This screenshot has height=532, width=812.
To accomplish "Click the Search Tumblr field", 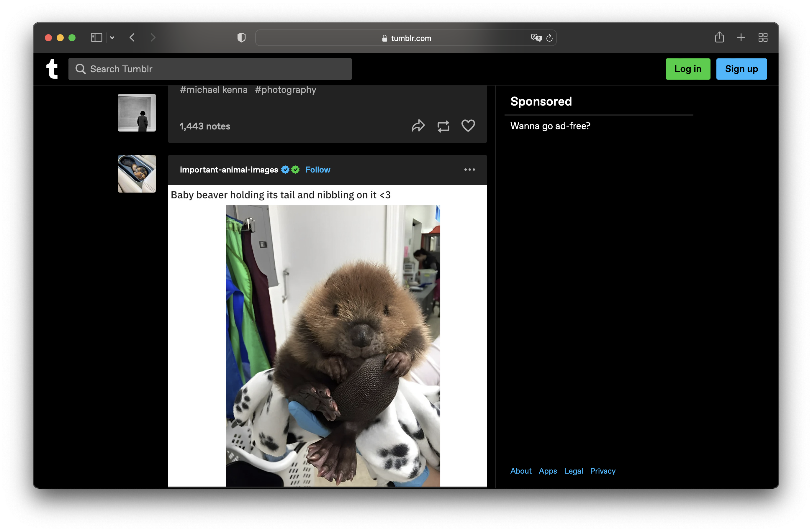I will tap(210, 69).
